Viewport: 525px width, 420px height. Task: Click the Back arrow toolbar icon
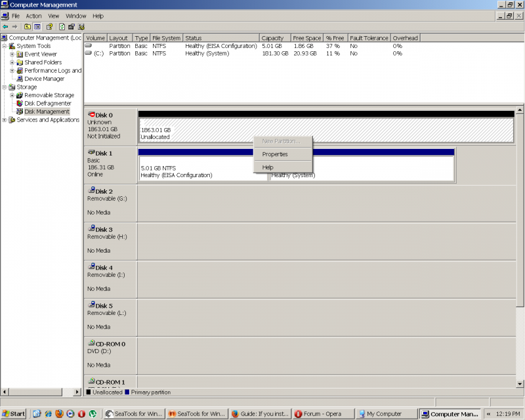(5, 27)
